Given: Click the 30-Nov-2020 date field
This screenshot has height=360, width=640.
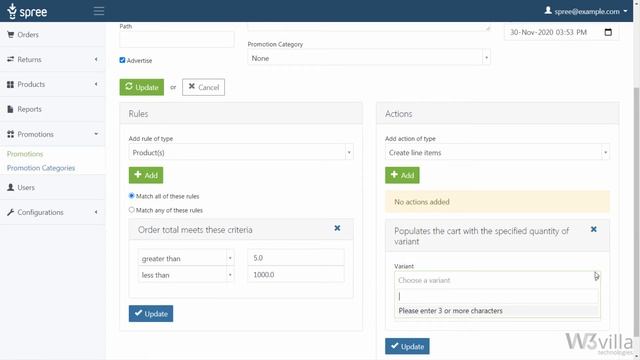Looking at the screenshot, I should point(561,32).
